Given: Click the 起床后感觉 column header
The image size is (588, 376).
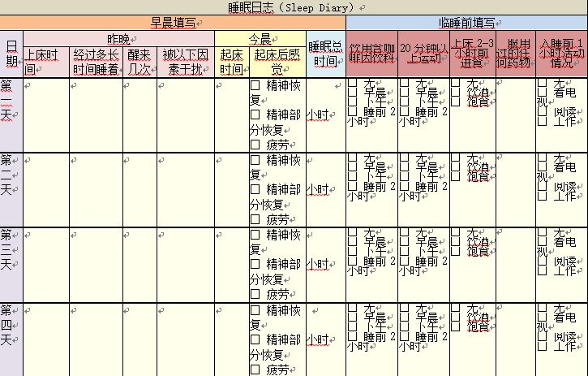Looking at the screenshot, I should [277, 62].
